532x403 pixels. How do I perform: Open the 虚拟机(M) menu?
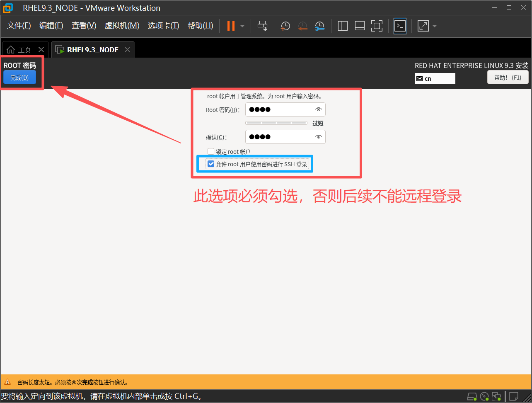tap(122, 26)
